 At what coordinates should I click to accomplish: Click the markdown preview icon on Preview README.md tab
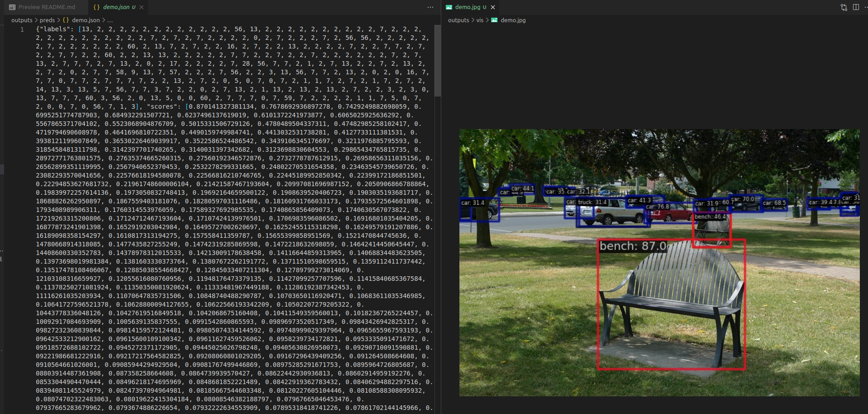(13, 7)
